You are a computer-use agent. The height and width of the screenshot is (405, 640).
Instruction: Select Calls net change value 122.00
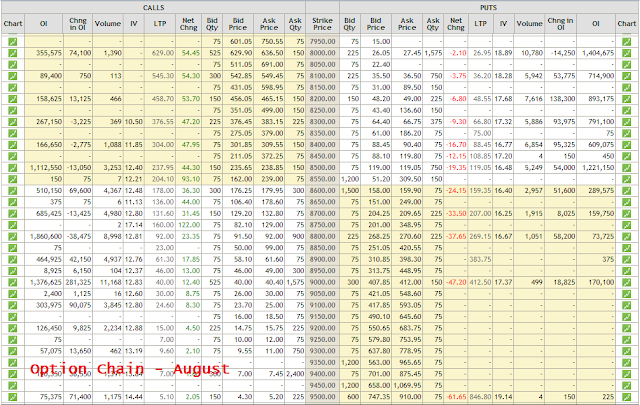click(x=189, y=225)
